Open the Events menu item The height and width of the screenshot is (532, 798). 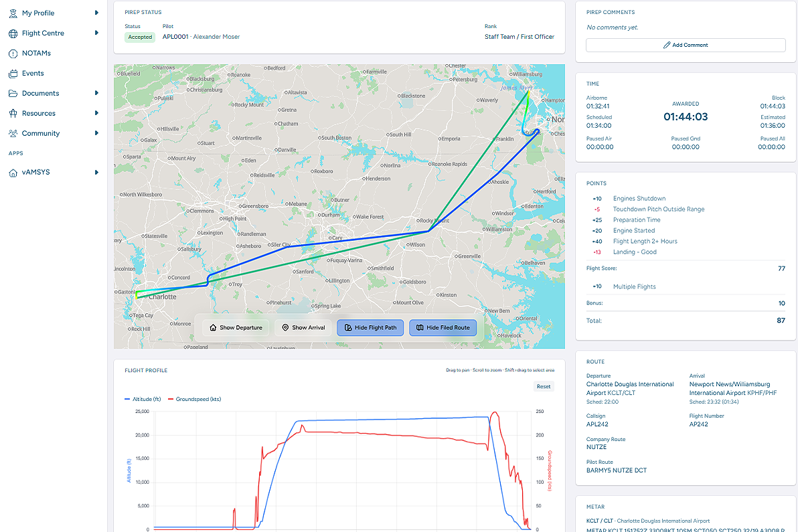tap(33, 73)
